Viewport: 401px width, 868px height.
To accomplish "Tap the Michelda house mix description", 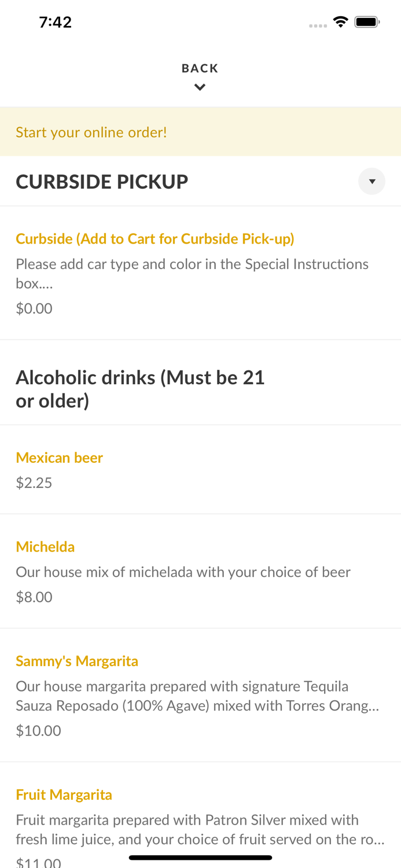I will (183, 572).
